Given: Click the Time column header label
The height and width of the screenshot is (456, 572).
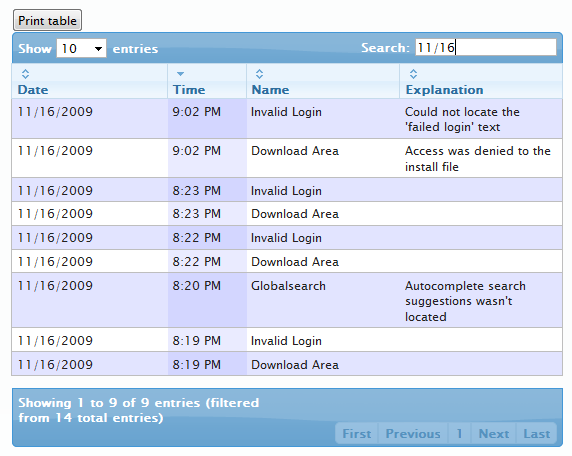Looking at the screenshot, I should [x=189, y=90].
